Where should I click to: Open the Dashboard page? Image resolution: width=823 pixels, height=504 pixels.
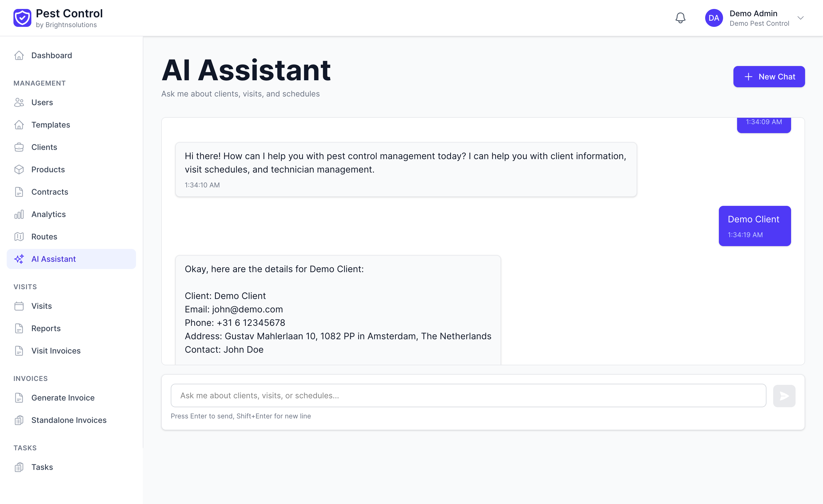tap(52, 55)
